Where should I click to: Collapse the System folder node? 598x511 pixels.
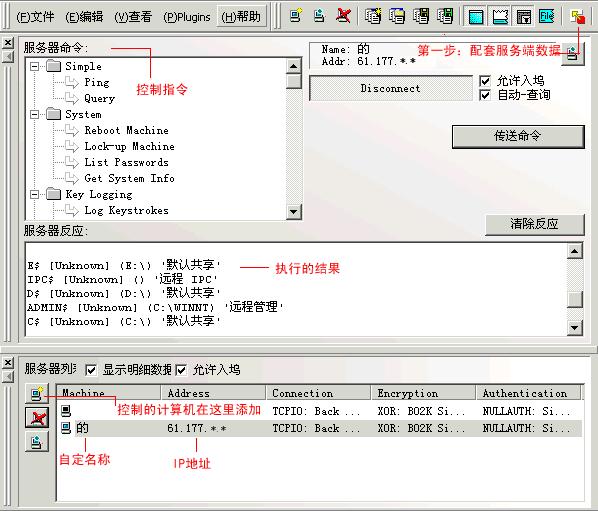click(34, 114)
